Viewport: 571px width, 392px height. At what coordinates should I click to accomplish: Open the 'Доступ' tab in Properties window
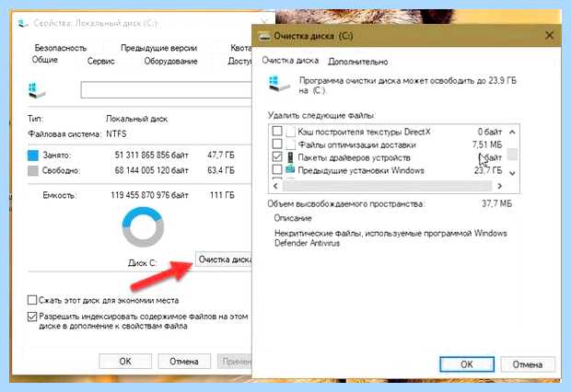(239, 61)
